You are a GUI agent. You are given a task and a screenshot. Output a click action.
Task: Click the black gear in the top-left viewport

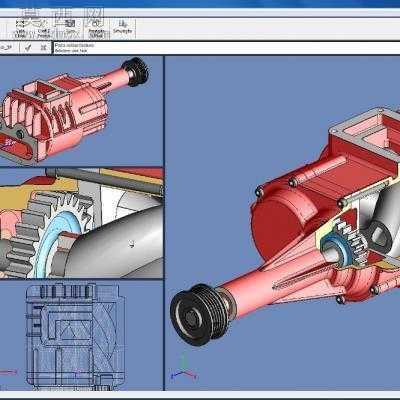click(135, 71)
